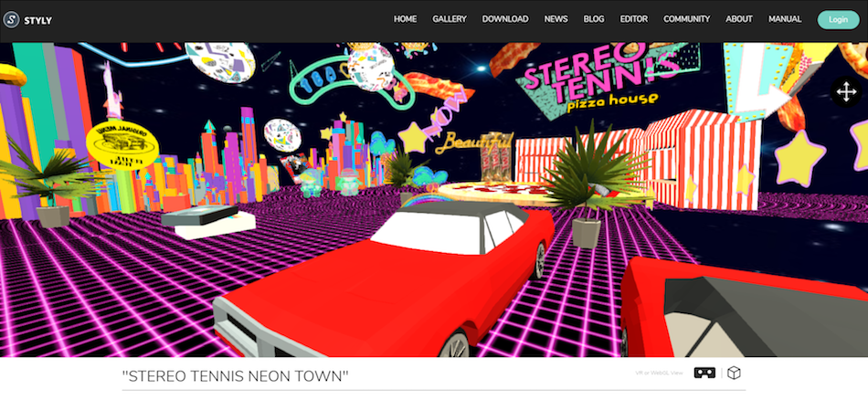Switch to WebGL cube view

click(x=733, y=373)
